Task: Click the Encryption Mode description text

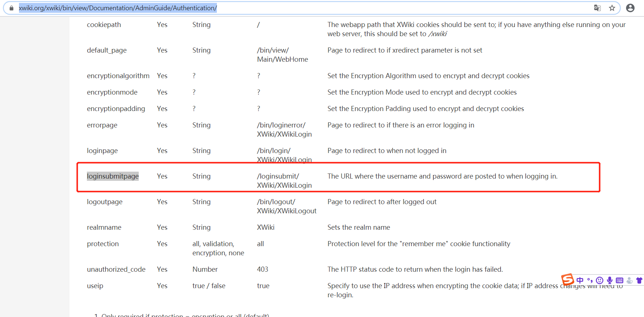Action: point(422,92)
